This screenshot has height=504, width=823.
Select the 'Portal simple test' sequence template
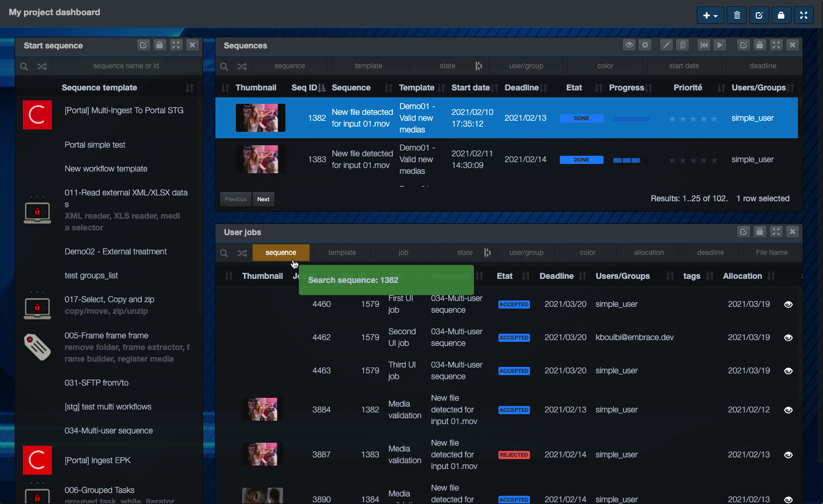tap(95, 145)
